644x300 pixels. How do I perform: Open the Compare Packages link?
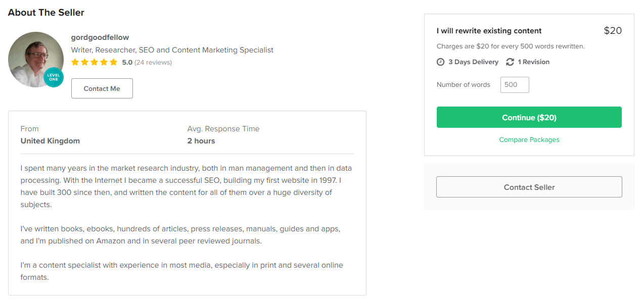[529, 140]
